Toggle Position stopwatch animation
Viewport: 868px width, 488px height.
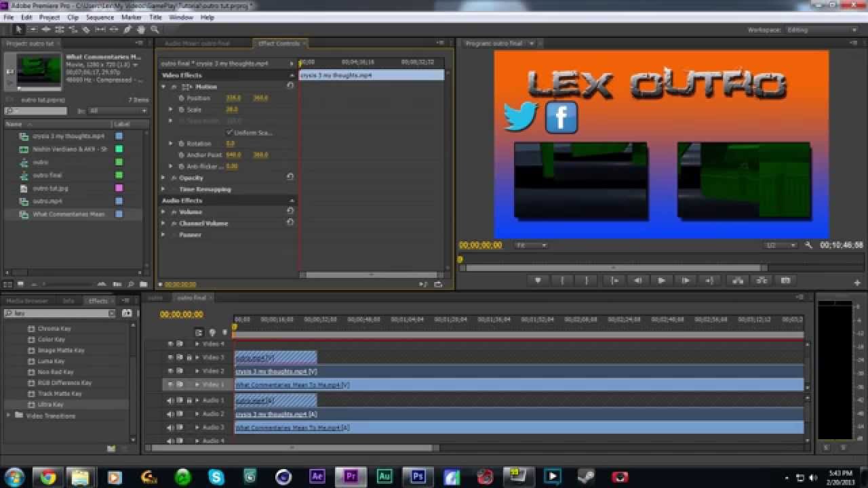click(x=181, y=98)
